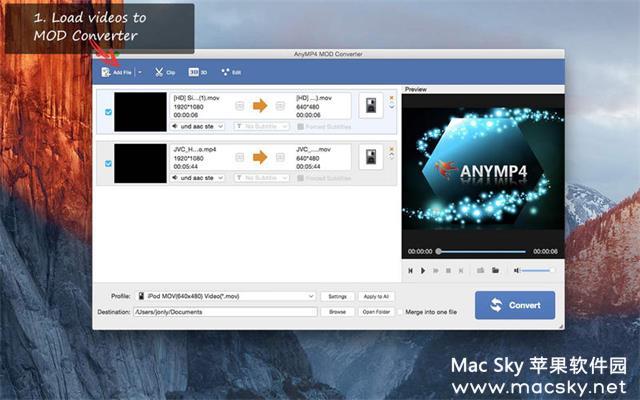Click the 1920*1080 resolution of JVC_H...o.mp4
This screenshot has width=640, height=400.
(189, 158)
